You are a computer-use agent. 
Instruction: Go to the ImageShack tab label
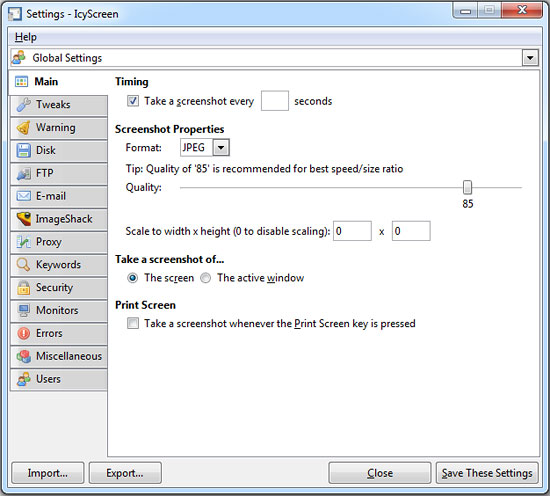64,219
